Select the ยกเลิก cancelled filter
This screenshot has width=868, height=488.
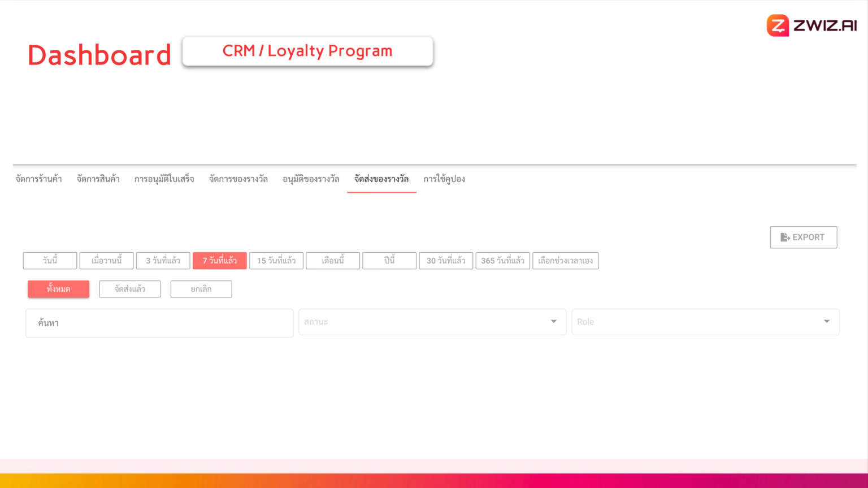(x=201, y=288)
